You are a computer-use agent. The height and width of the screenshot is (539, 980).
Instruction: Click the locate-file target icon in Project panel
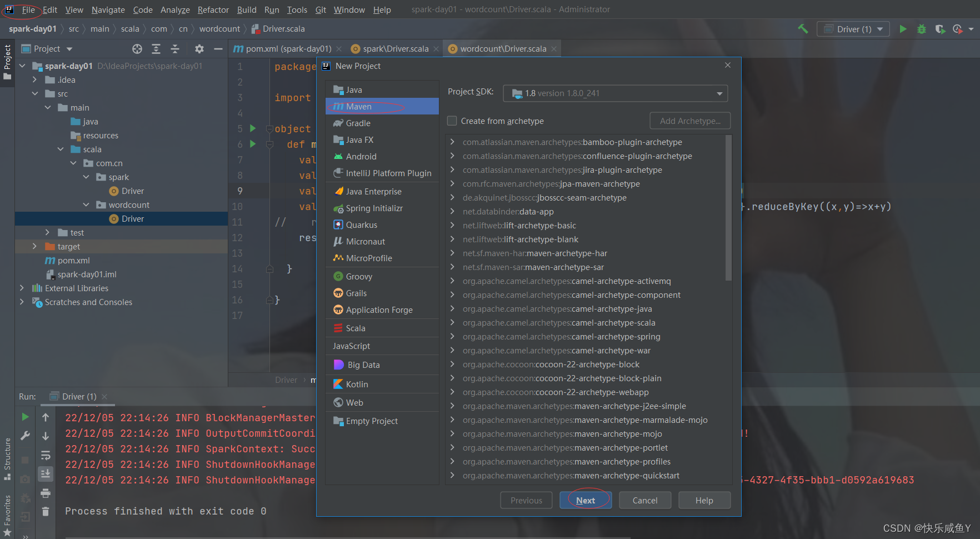[137, 49]
